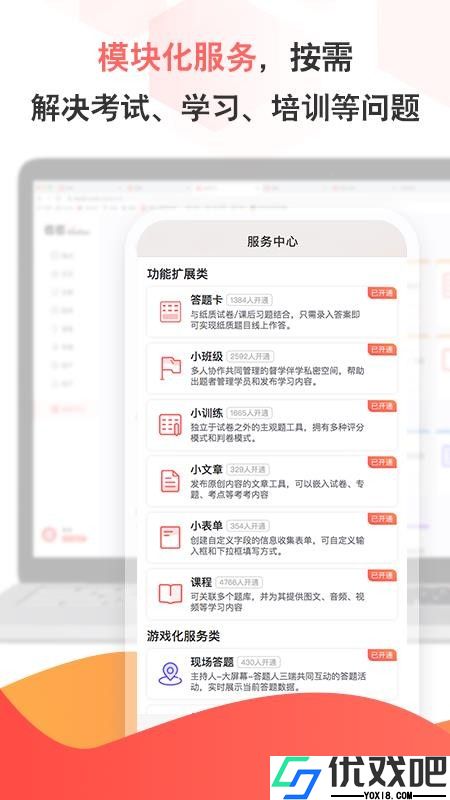The height and width of the screenshot is (800, 450).
Task: Open the 答题卡 answer sheet icon
Action: click(x=170, y=312)
